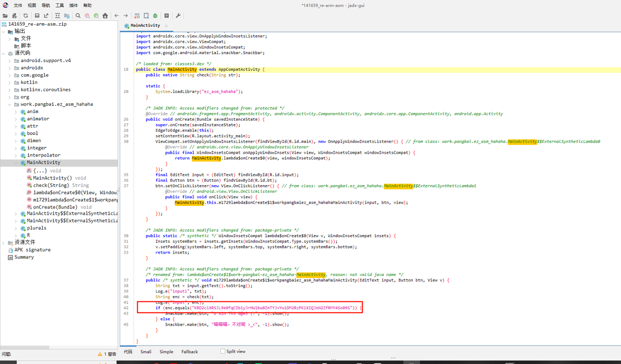Open the log viewer toolbar icon
The width and height of the screenshot is (621, 364).
[x=167, y=16]
